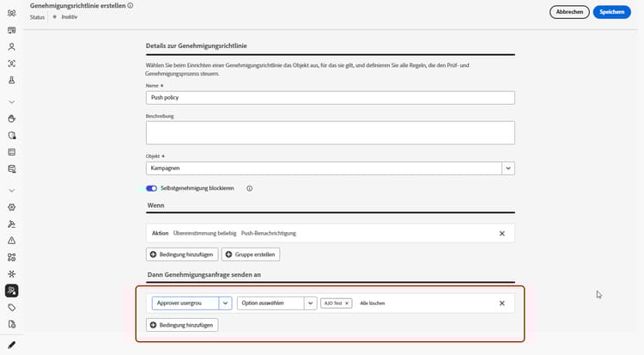Open the identity scan-frame icon in sidebar

tap(11, 64)
